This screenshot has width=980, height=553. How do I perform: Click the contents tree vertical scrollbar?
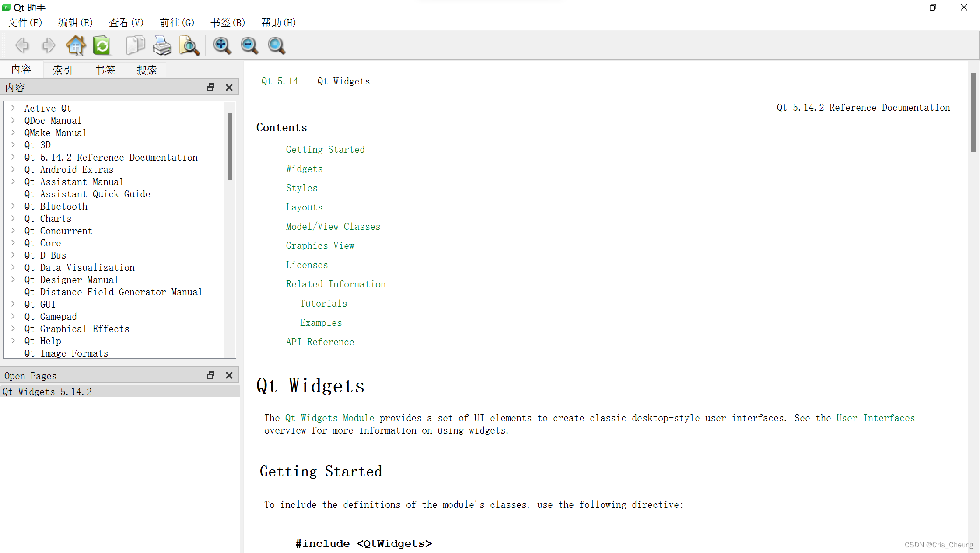(230, 146)
